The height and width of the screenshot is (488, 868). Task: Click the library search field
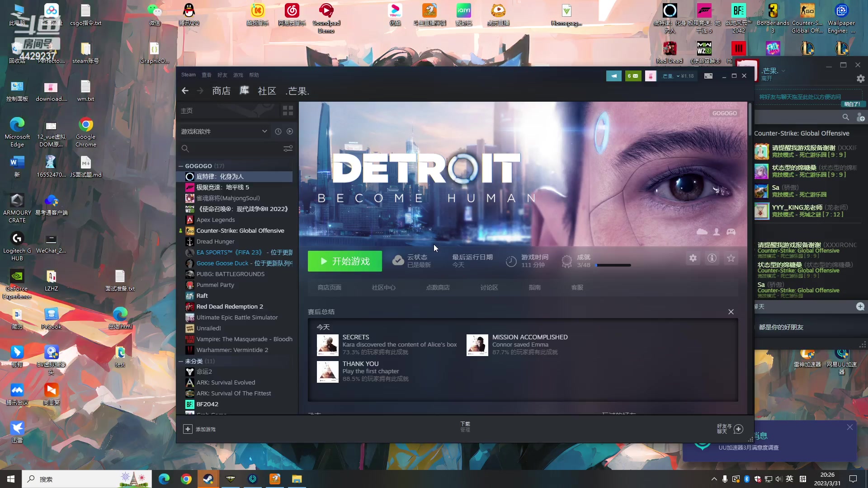(230, 149)
